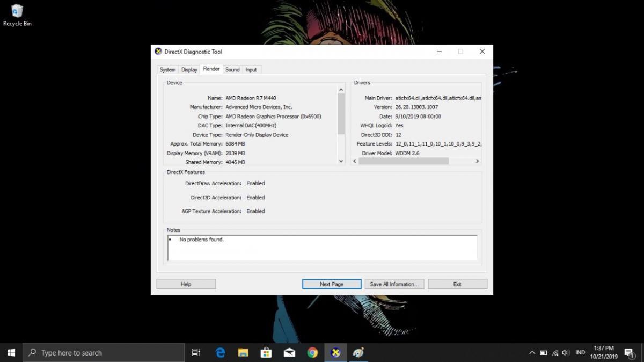Screen dimensions: 644x362
Task: Open the Input tab
Action: 251,70
